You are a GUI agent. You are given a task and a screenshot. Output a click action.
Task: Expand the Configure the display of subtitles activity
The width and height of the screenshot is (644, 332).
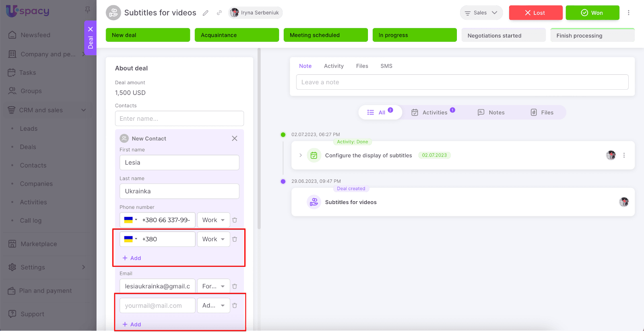[x=301, y=155]
